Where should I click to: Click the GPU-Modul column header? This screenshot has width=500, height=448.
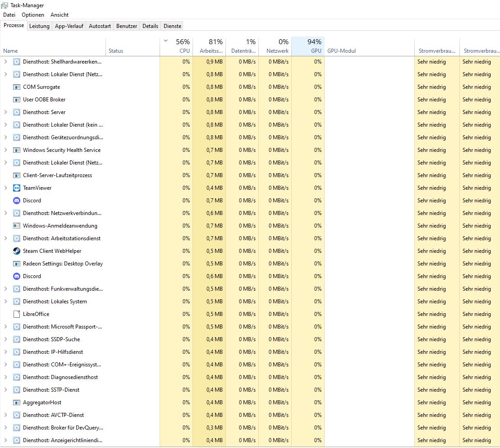coord(369,46)
